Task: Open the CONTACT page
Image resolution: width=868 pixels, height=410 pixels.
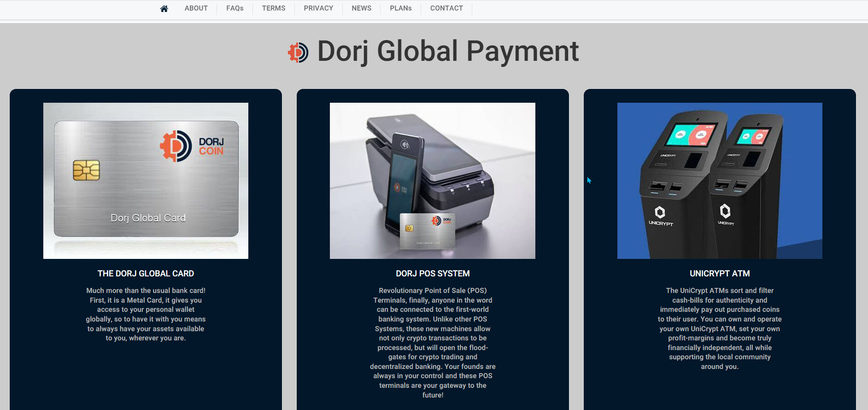Action: point(446,8)
